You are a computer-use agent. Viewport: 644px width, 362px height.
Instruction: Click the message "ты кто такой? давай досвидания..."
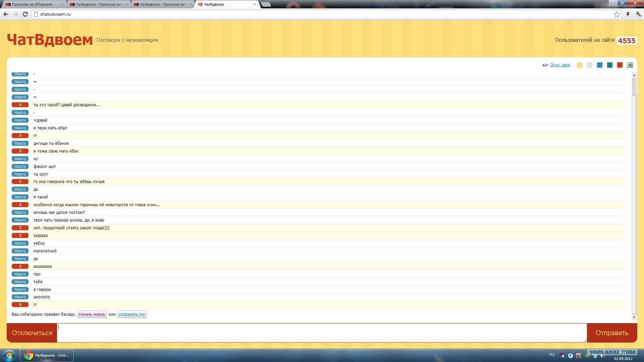[67, 105]
